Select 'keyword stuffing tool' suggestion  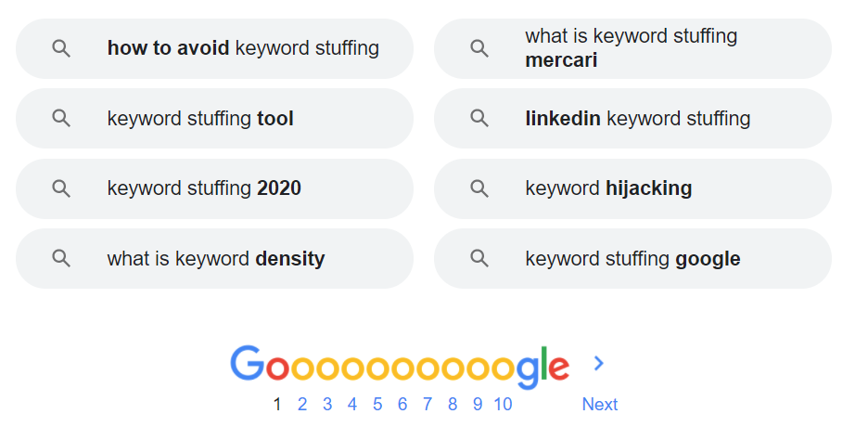pos(214,119)
